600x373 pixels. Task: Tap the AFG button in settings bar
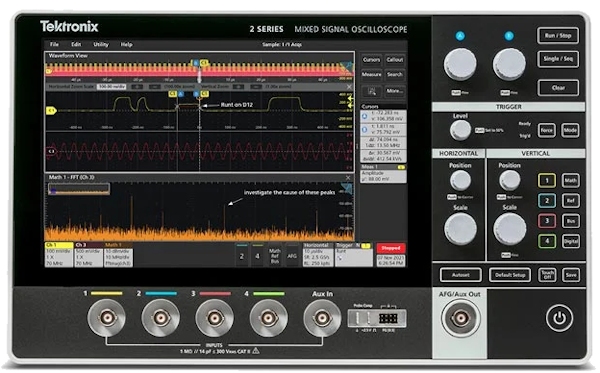292,255
